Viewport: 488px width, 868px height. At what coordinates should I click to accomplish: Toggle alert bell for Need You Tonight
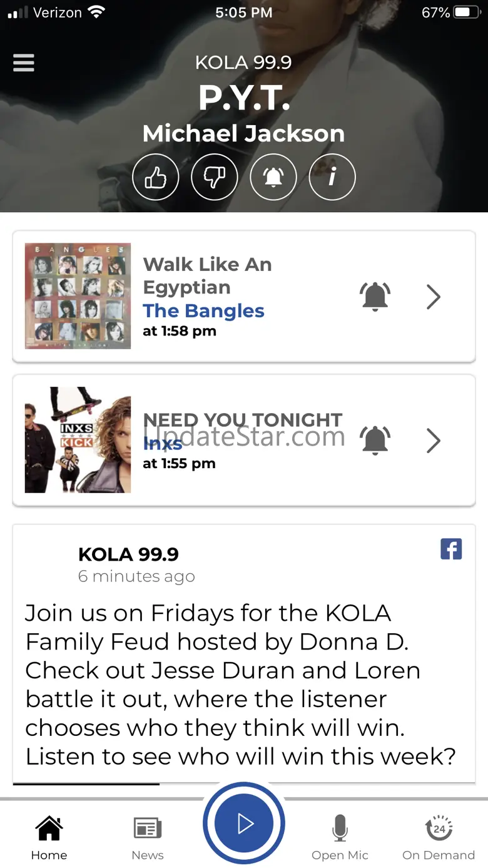point(375,441)
